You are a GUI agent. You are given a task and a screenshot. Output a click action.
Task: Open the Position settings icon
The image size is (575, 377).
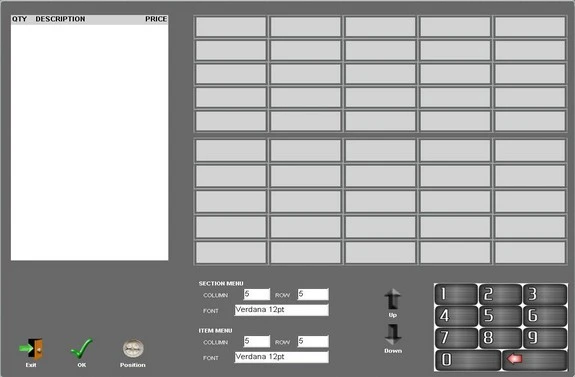[133, 348]
